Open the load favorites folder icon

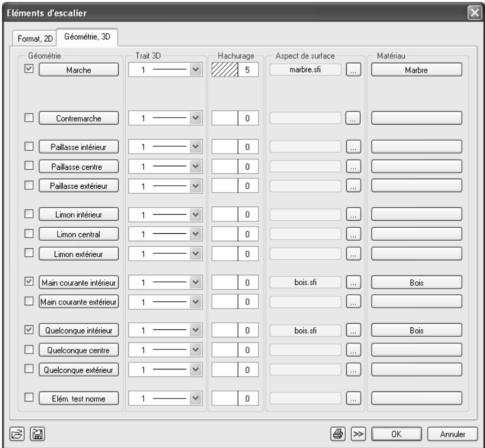(17, 434)
